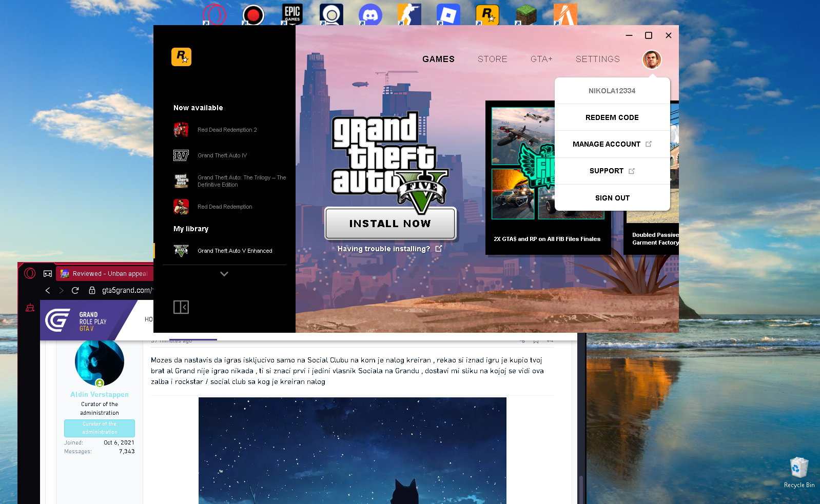
Task: Open the FiveM desktop shortcut
Action: 565,14
